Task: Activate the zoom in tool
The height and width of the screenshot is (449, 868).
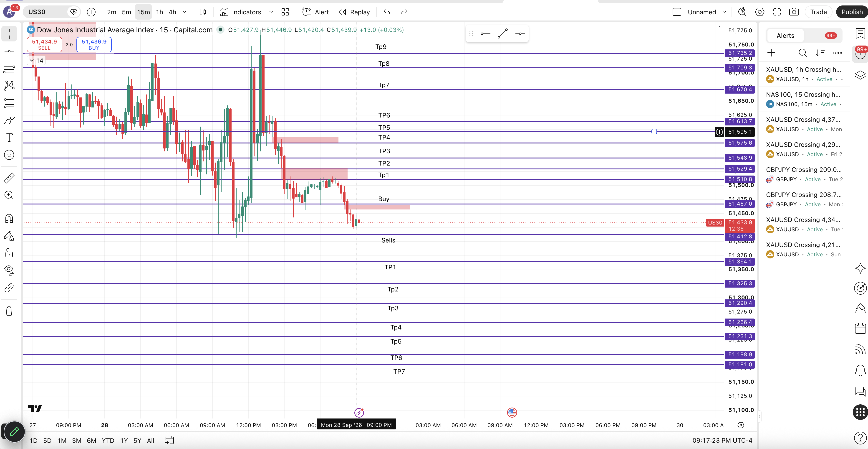Action: tap(9, 195)
